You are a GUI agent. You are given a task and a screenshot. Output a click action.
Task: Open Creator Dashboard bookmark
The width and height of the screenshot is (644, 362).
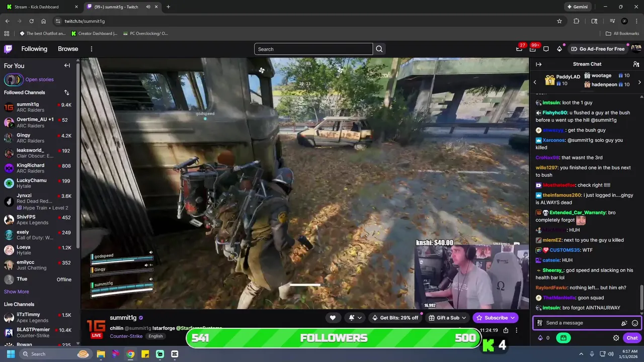point(95,34)
